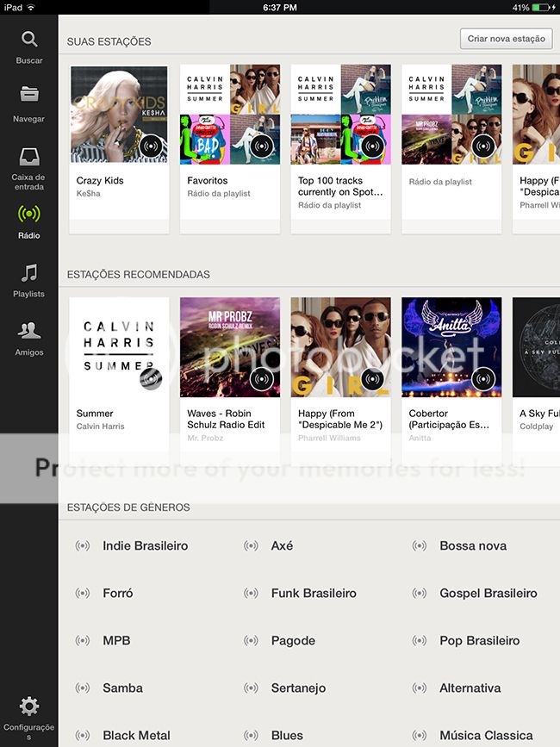560x747 pixels.
Task: Open Caixa de entrada inbox
Action: click(x=29, y=168)
